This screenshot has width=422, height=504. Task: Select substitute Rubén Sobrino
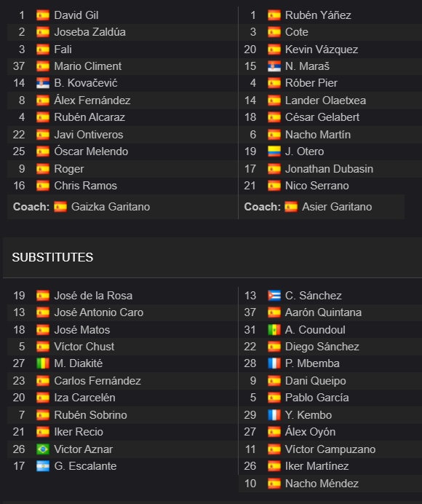(90, 415)
